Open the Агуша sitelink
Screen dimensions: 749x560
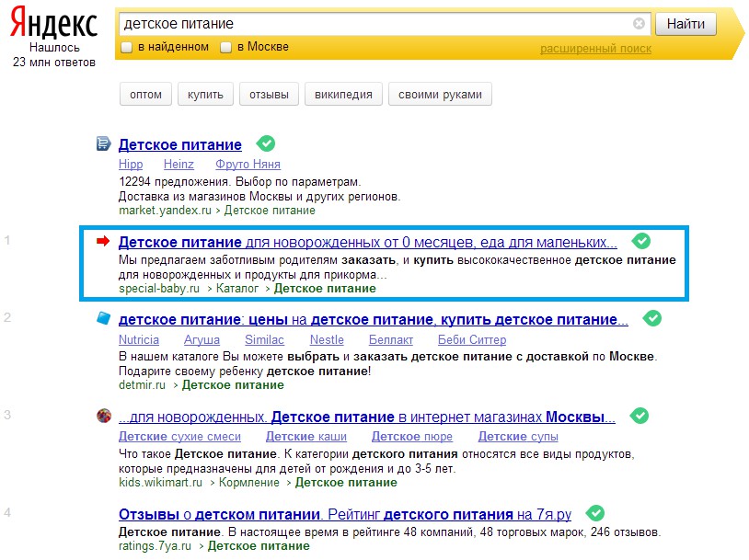click(202, 340)
